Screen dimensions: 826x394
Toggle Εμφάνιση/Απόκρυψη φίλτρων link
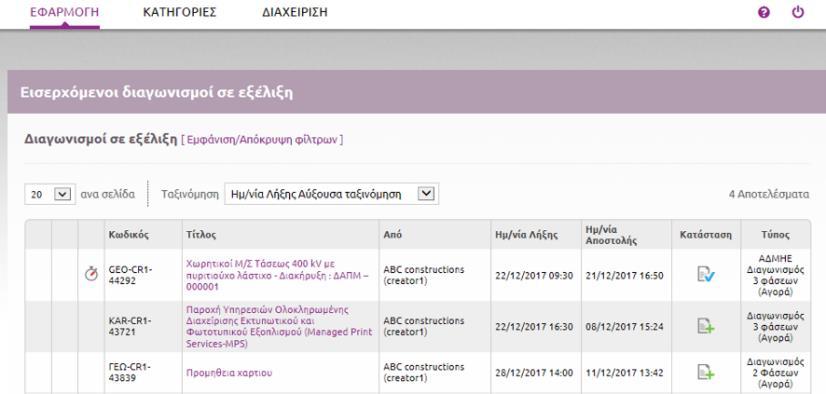point(262,140)
